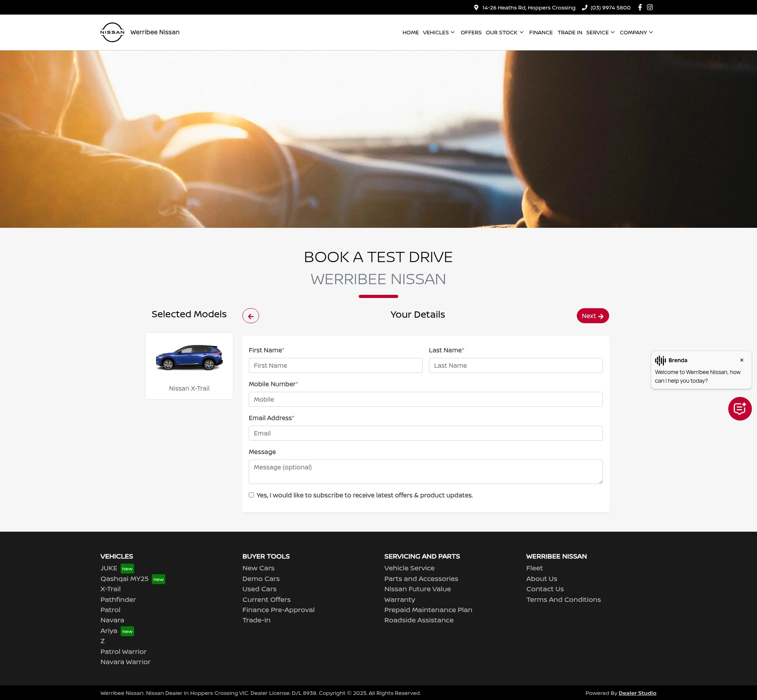Click Brenda's voice waveform icon
This screenshot has width=757, height=700.
pos(660,360)
